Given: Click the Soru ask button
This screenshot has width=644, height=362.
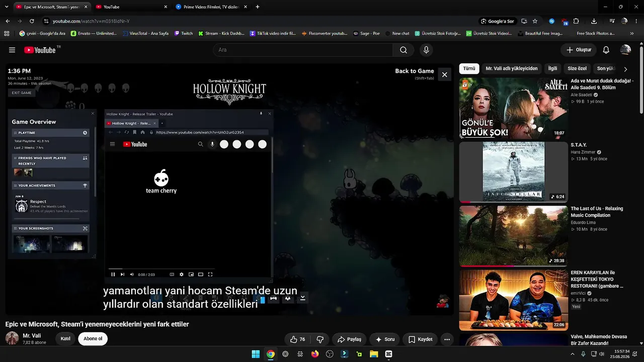Looking at the screenshot, I should pyautogui.click(x=385, y=339).
